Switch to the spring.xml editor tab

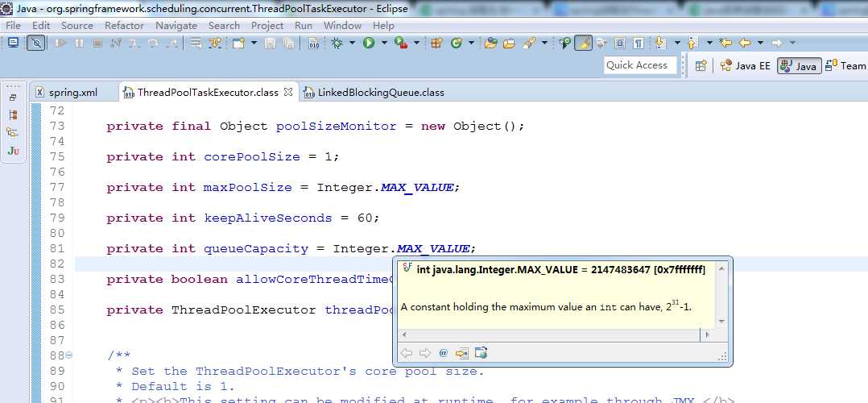(73, 93)
